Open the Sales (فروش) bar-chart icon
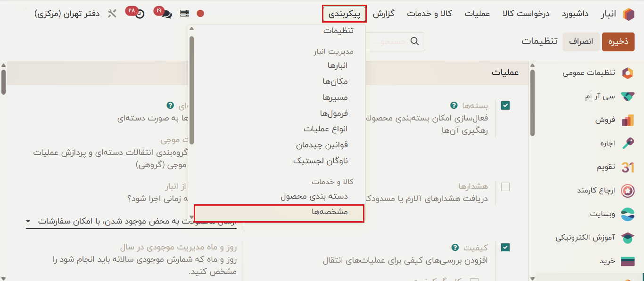Image resolution: width=644 pixels, height=281 pixels. 627,120
